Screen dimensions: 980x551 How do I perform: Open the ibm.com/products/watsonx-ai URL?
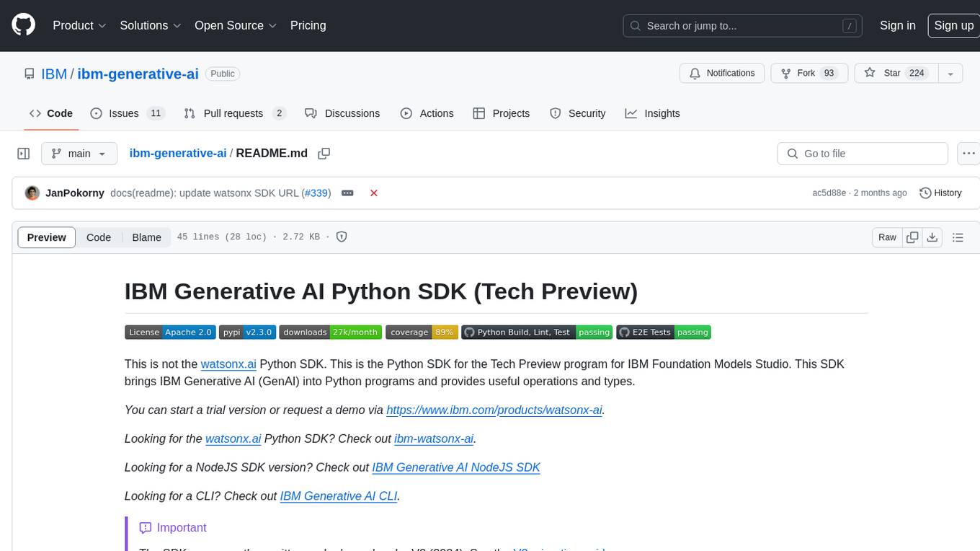(x=494, y=410)
